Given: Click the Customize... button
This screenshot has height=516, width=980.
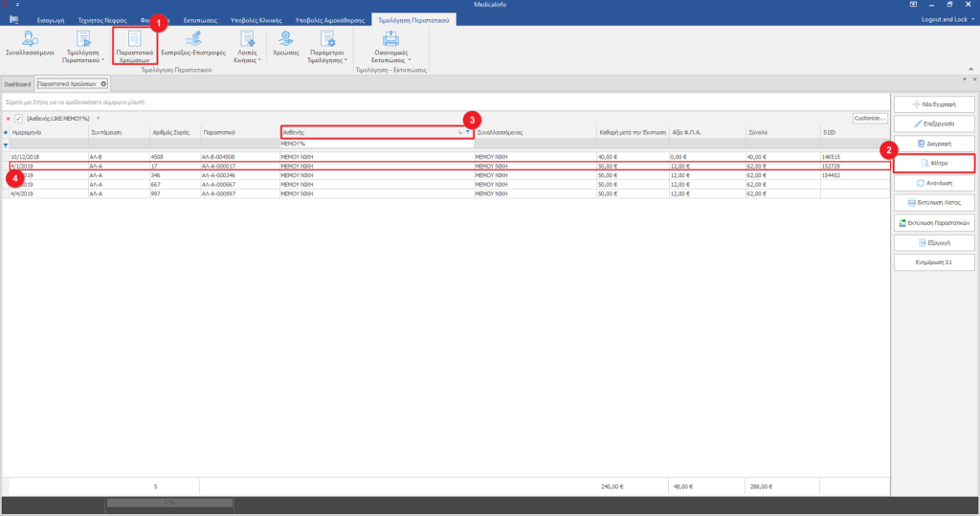Looking at the screenshot, I should pos(870,119).
